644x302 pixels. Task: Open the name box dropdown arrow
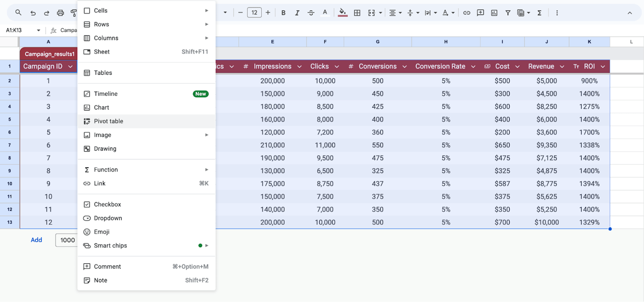[39, 30]
